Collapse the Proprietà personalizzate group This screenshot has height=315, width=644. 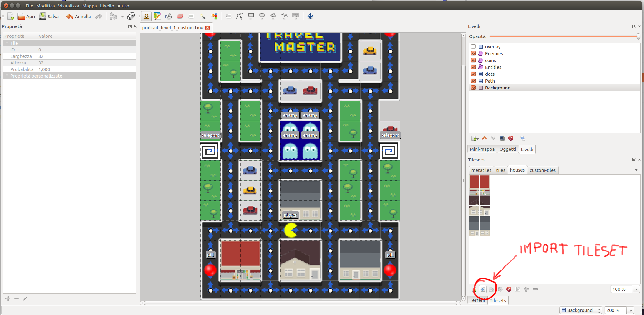(7, 76)
